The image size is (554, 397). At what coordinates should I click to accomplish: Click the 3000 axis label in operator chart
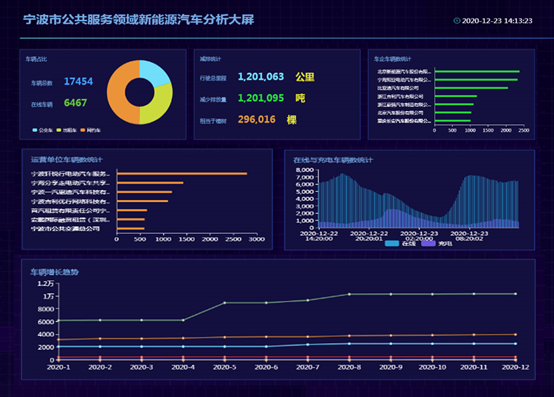tap(257, 239)
